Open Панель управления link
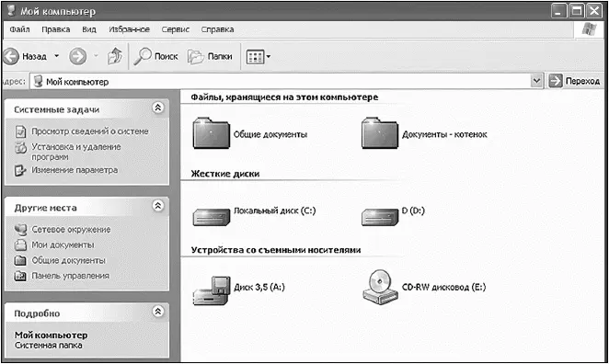609x364 pixels. (x=70, y=276)
